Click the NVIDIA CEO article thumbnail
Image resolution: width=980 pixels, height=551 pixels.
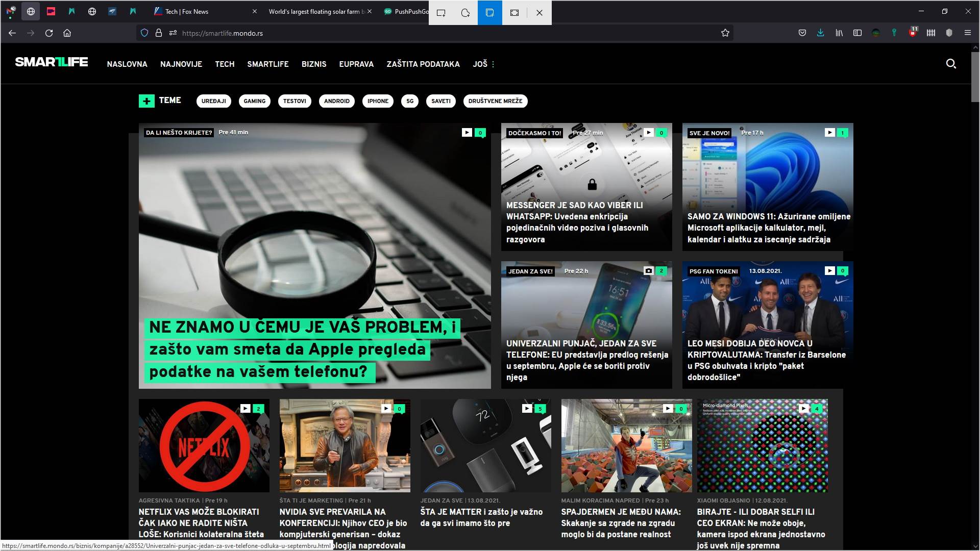click(x=345, y=445)
